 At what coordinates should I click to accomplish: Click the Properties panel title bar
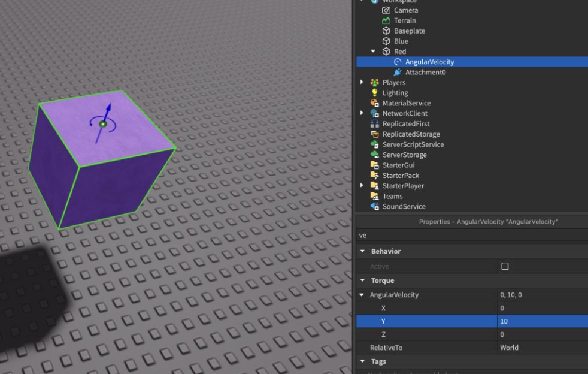[x=472, y=222]
